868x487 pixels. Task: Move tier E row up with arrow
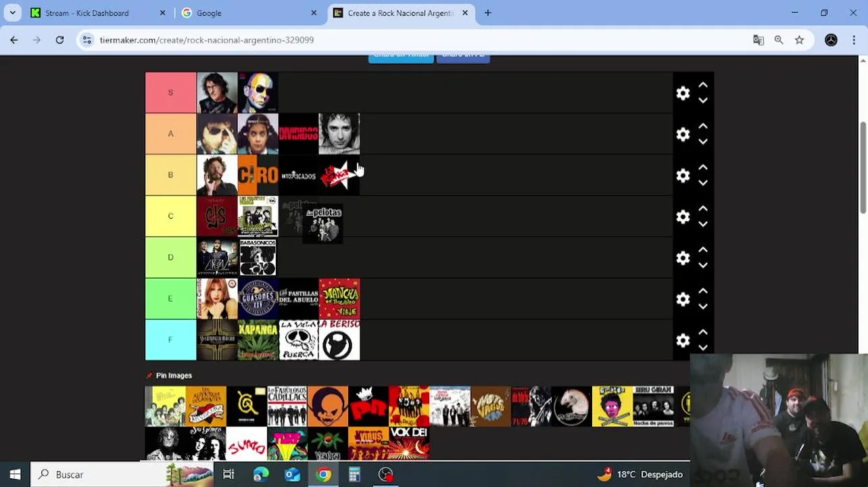click(x=703, y=292)
